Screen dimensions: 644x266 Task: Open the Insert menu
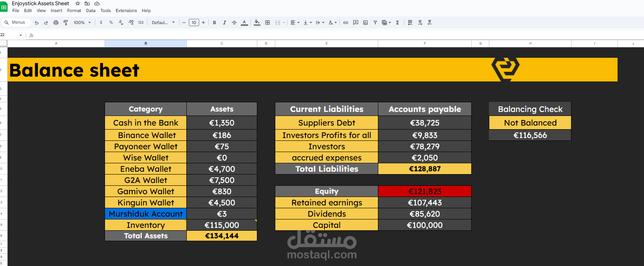57,11
